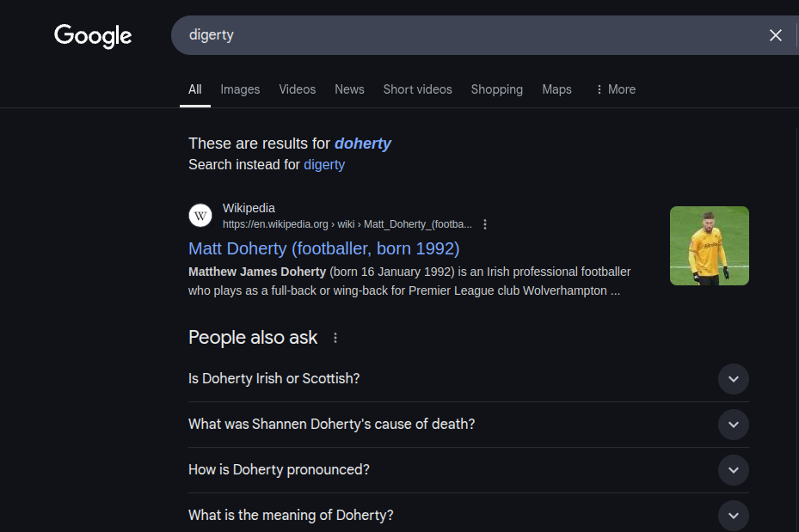Clear the search box with X icon
The image size is (799, 532).
[x=775, y=35]
